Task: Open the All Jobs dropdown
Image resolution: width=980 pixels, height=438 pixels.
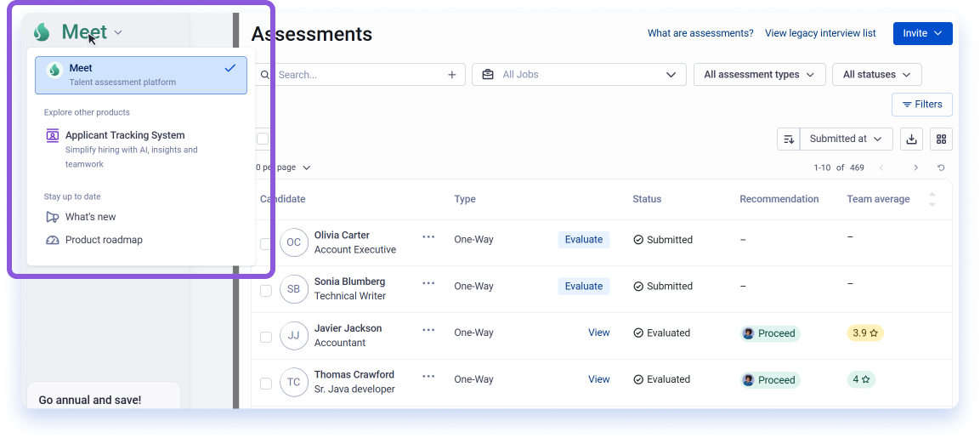Action: click(579, 75)
